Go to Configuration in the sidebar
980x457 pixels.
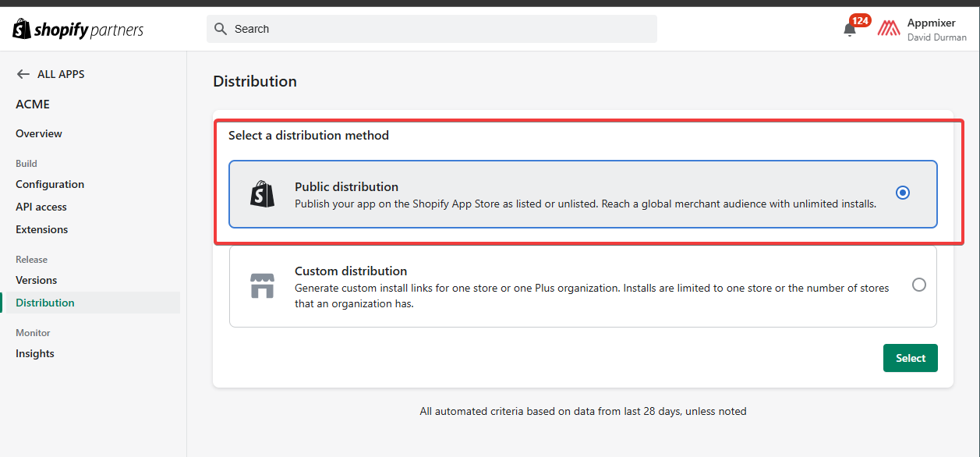[x=50, y=184]
